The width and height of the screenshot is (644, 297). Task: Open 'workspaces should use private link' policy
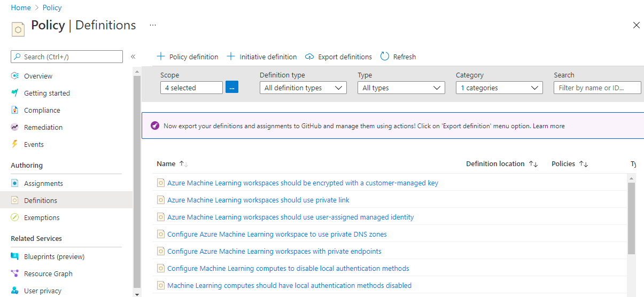258,200
